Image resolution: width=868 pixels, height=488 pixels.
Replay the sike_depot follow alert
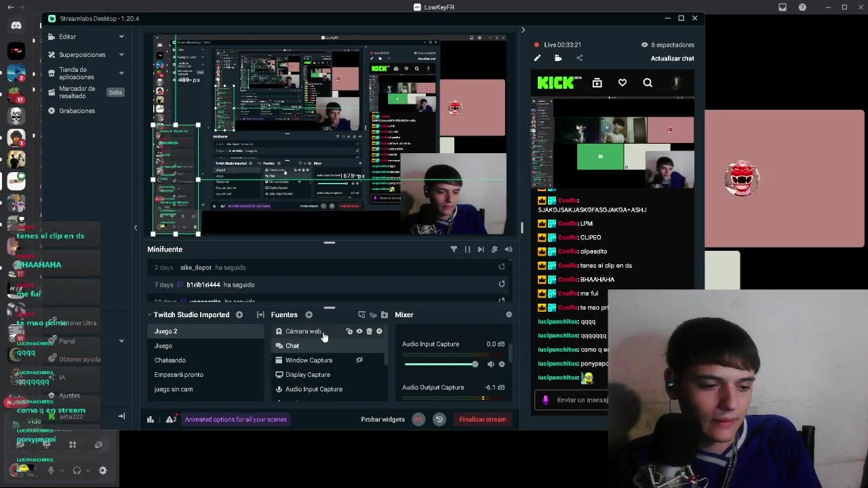pyautogui.click(x=502, y=267)
